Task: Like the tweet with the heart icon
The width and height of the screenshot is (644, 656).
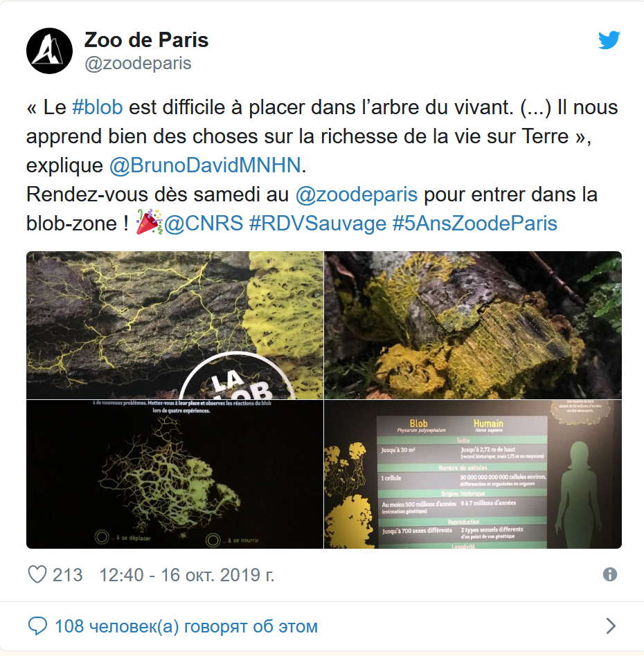Action: click(37, 574)
